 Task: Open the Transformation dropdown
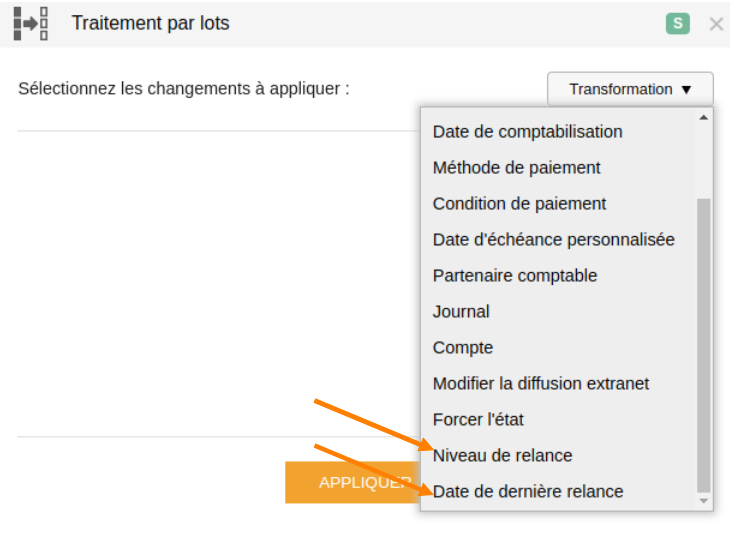click(x=630, y=88)
